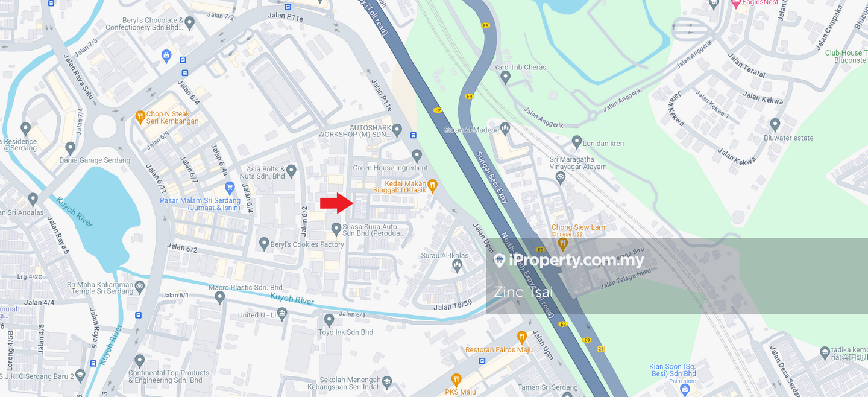Open the Toyo Ink Sdn Bhd marker

click(x=329, y=320)
